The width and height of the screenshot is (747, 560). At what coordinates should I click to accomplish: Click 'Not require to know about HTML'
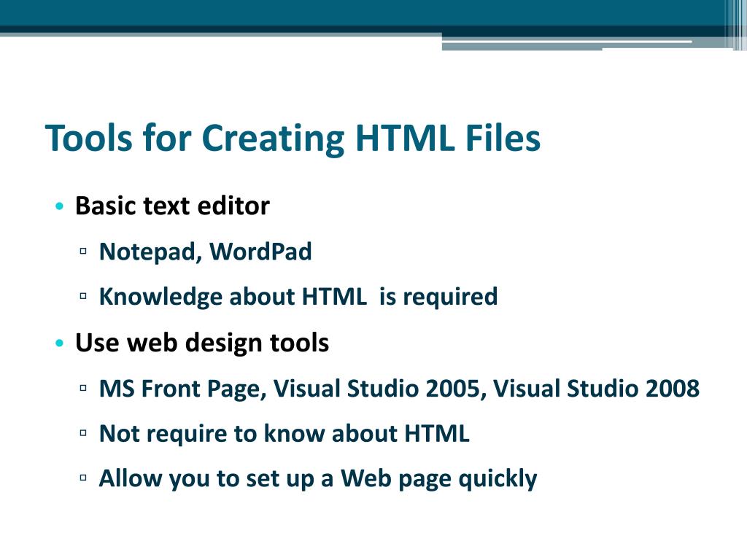coord(284,435)
